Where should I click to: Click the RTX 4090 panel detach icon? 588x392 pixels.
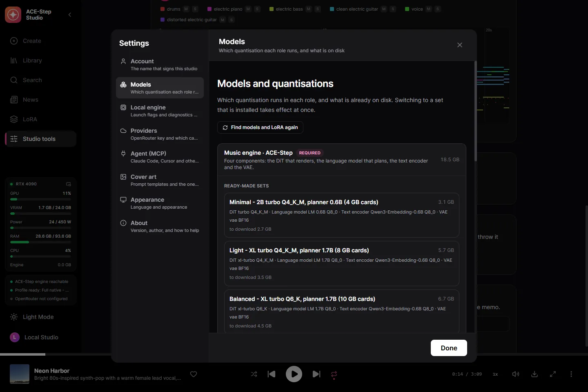pyautogui.click(x=69, y=184)
